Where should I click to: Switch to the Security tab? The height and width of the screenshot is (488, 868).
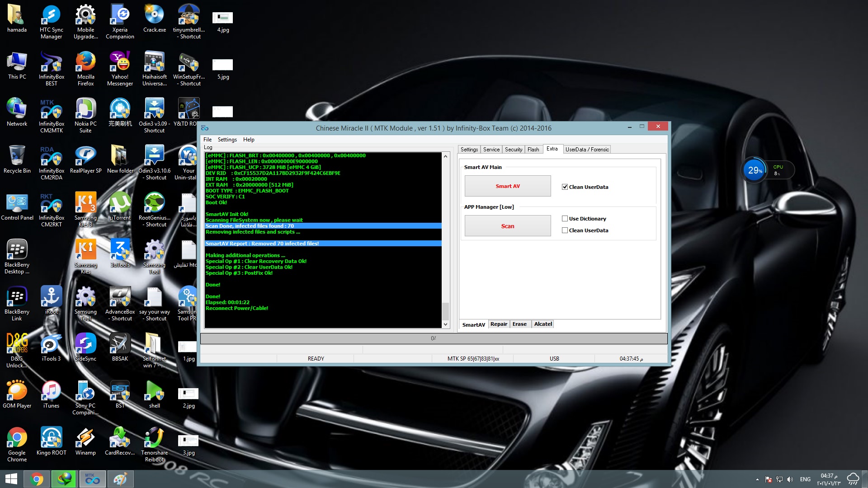click(513, 150)
